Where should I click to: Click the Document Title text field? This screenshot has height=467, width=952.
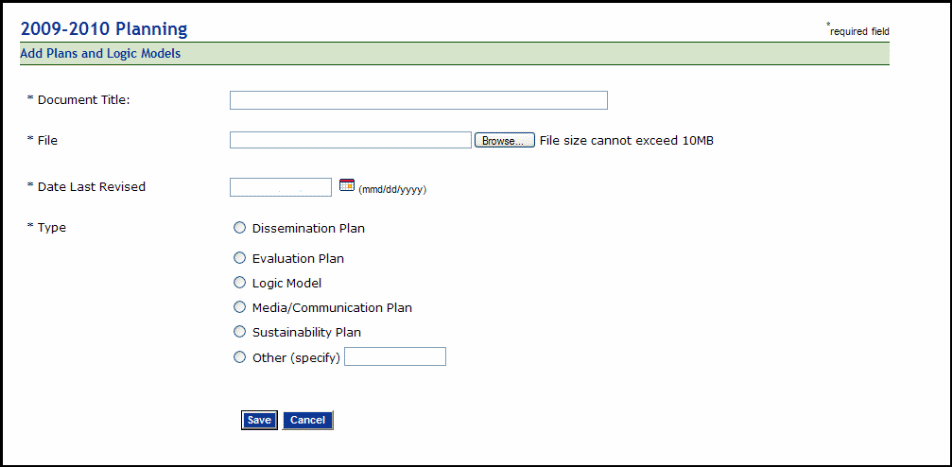tap(418, 100)
